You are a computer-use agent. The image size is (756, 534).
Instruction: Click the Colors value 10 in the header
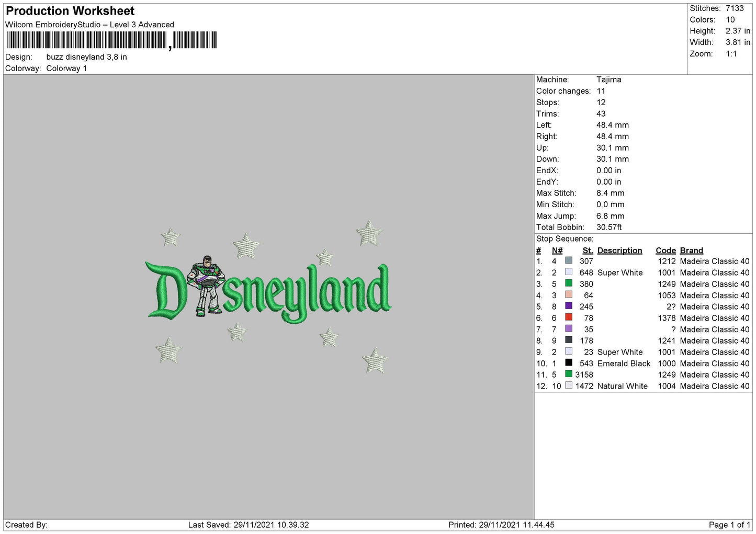[730, 20]
